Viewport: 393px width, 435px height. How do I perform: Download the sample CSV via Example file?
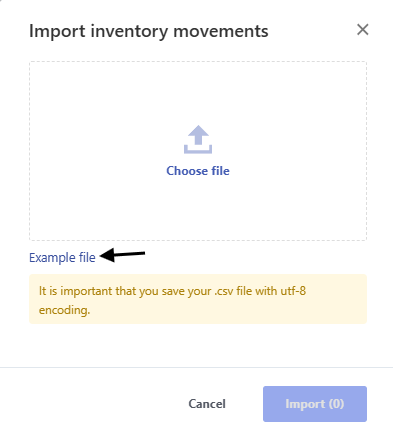point(62,258)
